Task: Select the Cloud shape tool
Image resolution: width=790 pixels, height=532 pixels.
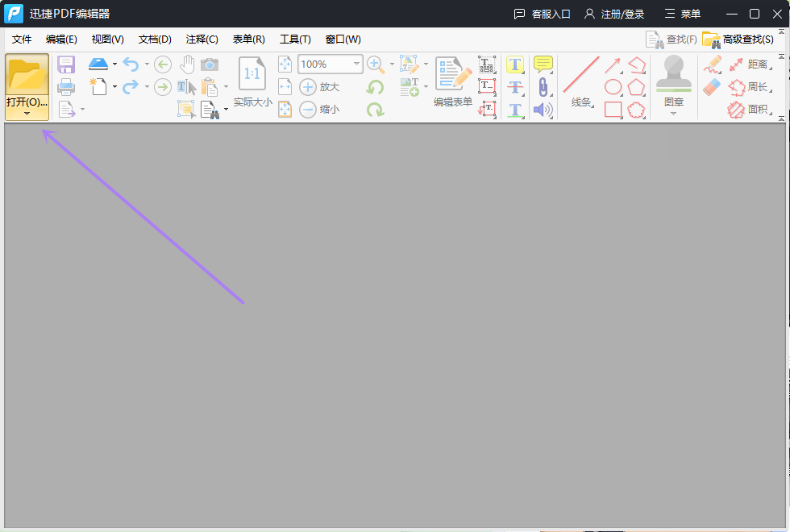Action: (x=636, y=110)
